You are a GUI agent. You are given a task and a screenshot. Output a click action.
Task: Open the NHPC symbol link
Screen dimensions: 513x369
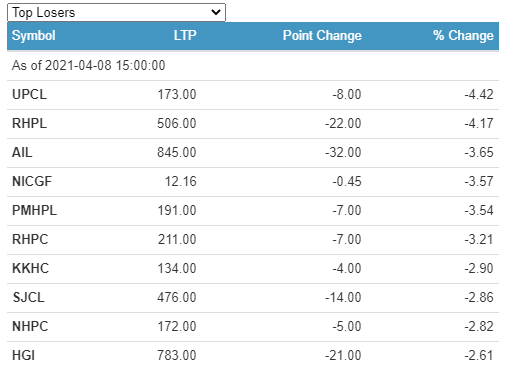(x=30, y=327)
